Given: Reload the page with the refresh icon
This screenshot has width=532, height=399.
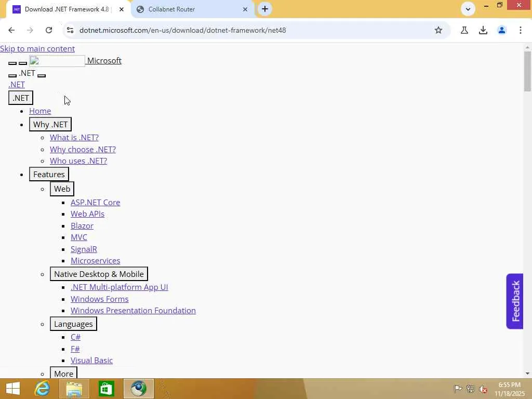Looking at the screenshot, I should [x=49, y=30].
